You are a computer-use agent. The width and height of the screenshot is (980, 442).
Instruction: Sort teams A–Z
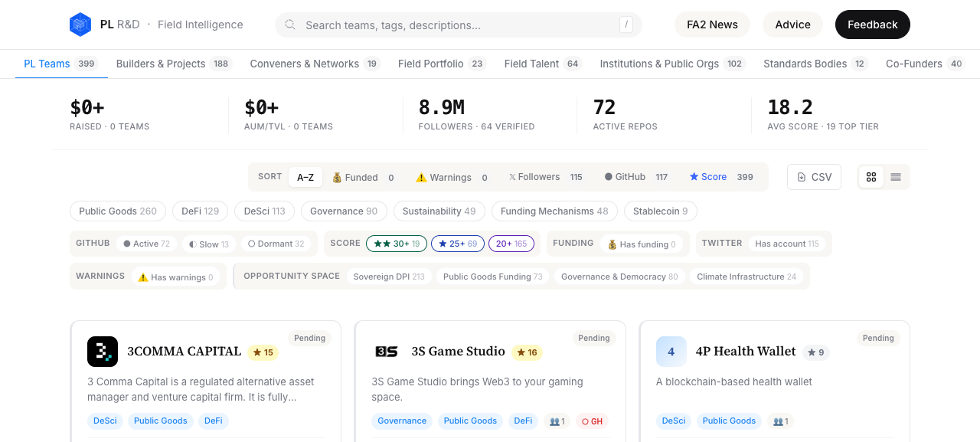305,177
